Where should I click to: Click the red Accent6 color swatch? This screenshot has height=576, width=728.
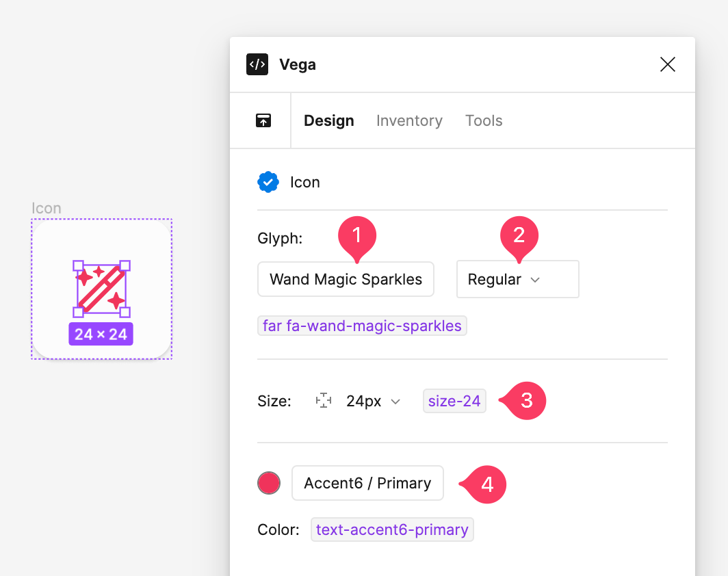pyautogui.click(x=269, y=483)
